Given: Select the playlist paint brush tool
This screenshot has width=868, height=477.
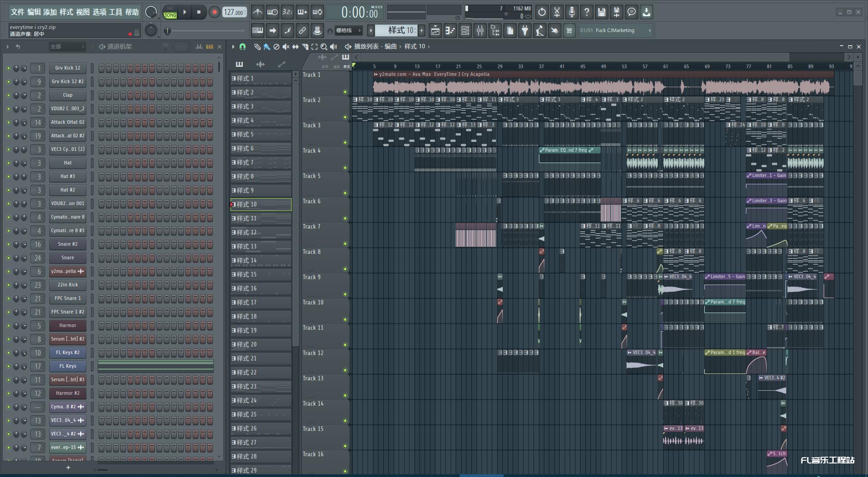Looking at the screenshot, I should [267, 47].
